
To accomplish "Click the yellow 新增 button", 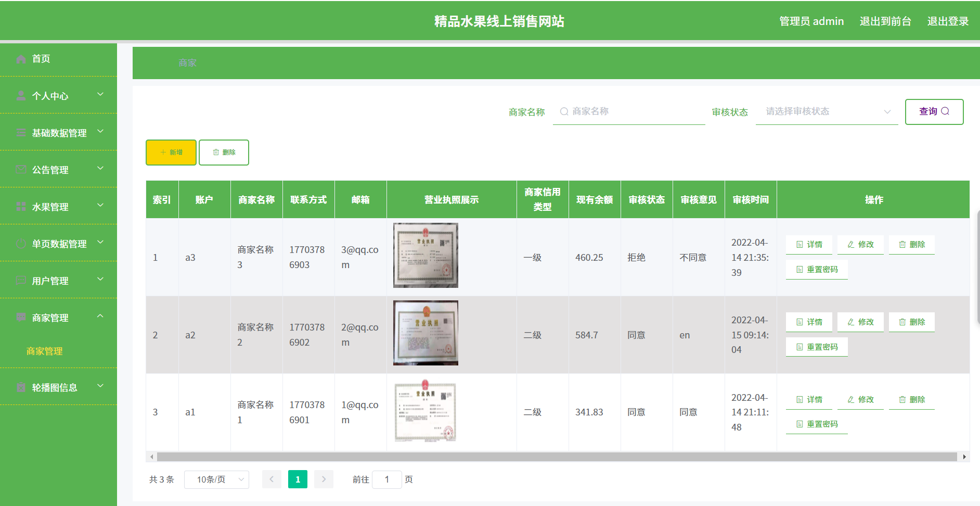I will pos(171,153).
